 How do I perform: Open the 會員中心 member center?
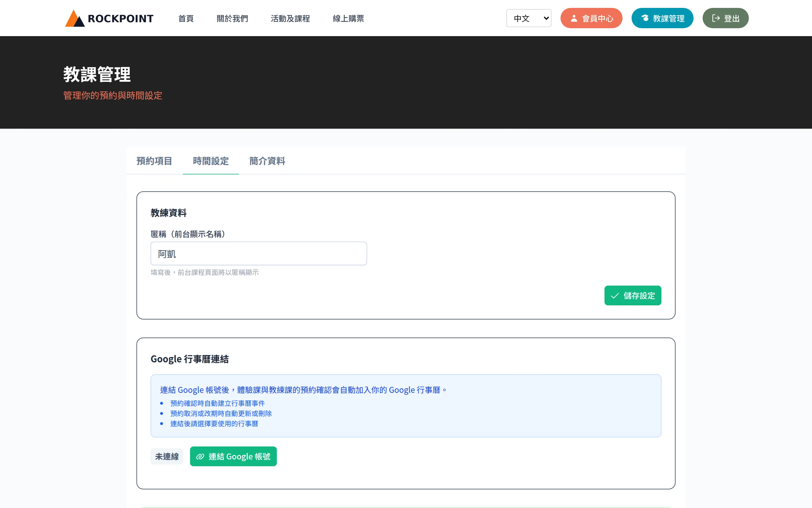(x=591, y=18)
